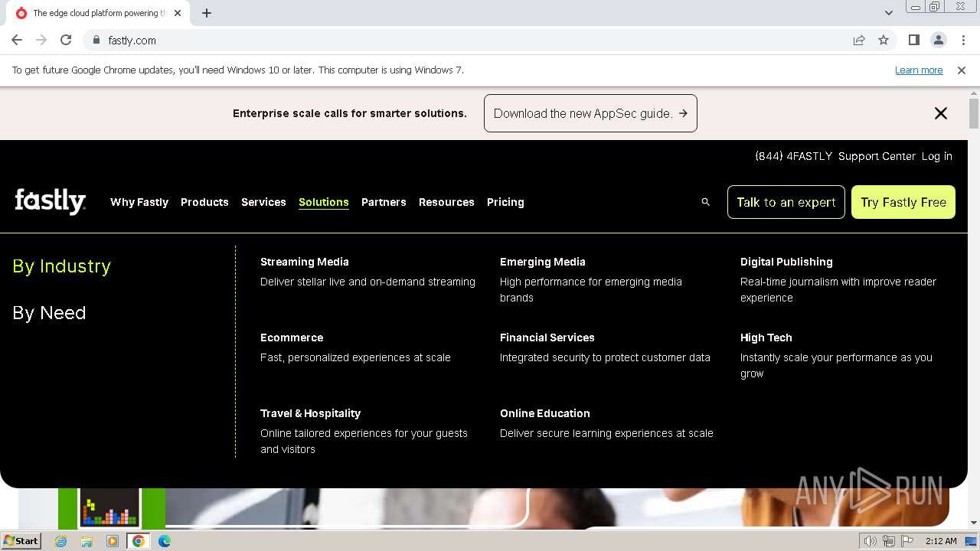Click the volume speaker tray icon

pyautogui.click(x=871, y=541)
